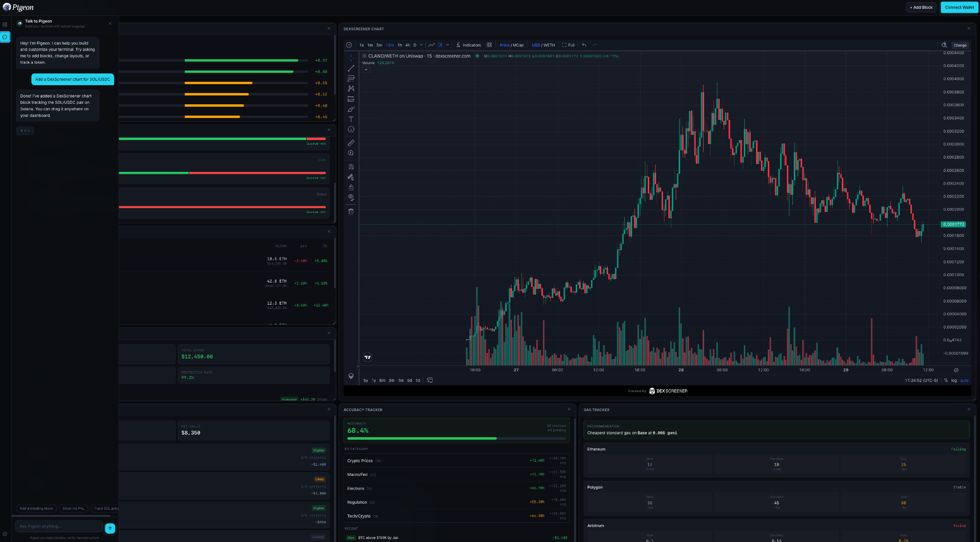Select the 5d date range
The width and height of the screenshot is (980, 542).
pos(409,380)
